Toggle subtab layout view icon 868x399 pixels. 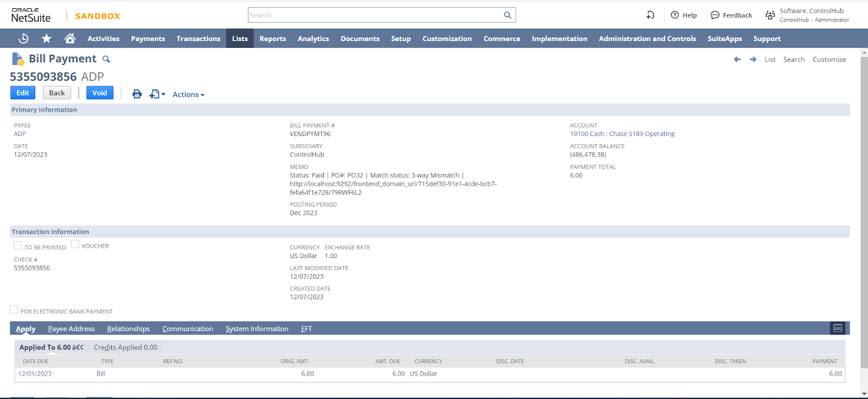click(x=838, y=328)
